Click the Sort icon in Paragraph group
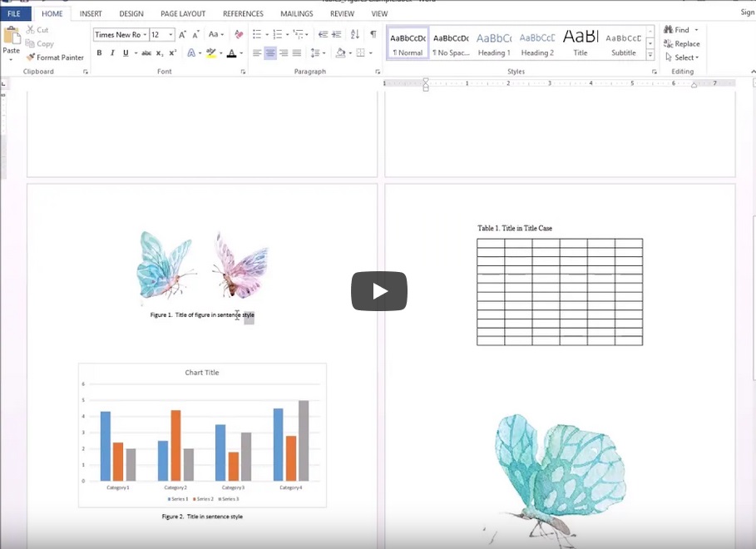 click(x=355, y=34)
